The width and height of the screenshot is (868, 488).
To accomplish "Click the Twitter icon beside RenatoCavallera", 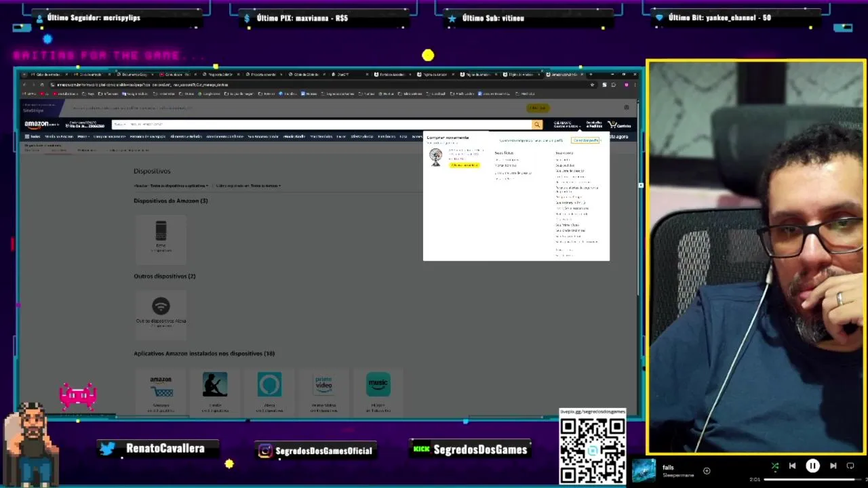I will coord(108,449).
